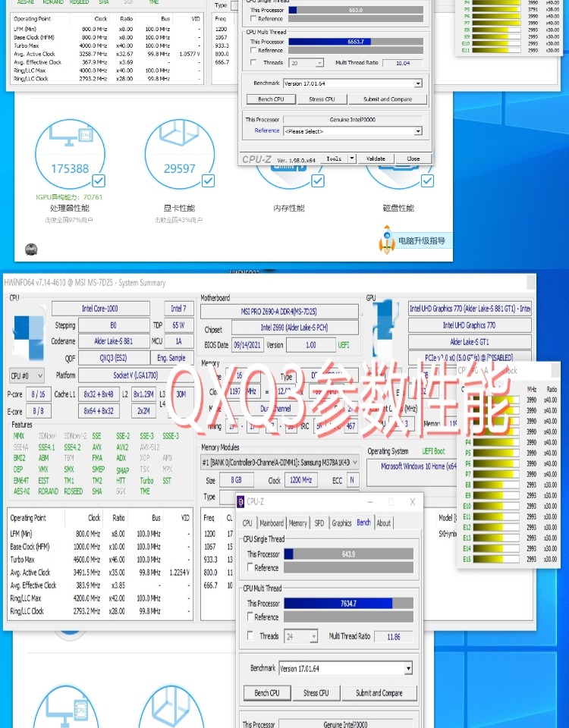569x728 pixels.
Task: Open the Memory tab in CPU-Z
Action: (297, 522)
